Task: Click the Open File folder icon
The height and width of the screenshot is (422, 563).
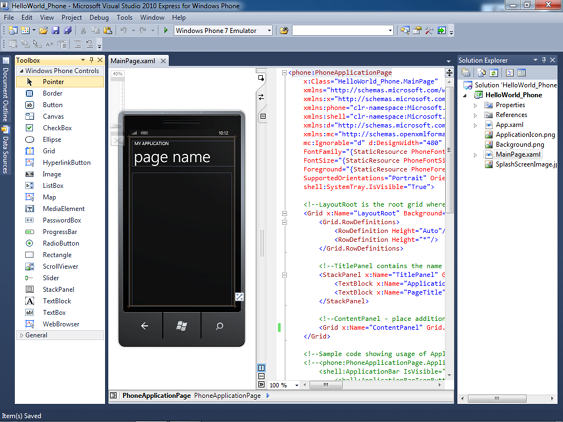Action: [43, 31]
